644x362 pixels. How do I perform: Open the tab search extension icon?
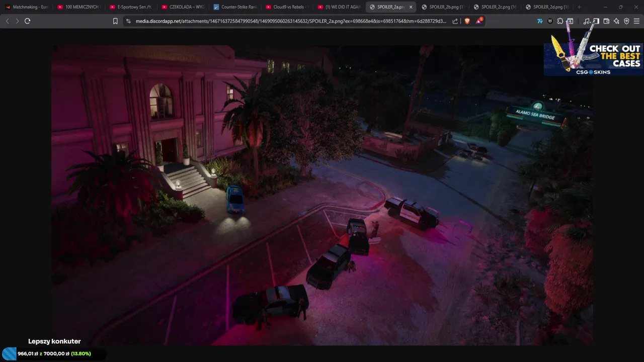pos(570,21)
